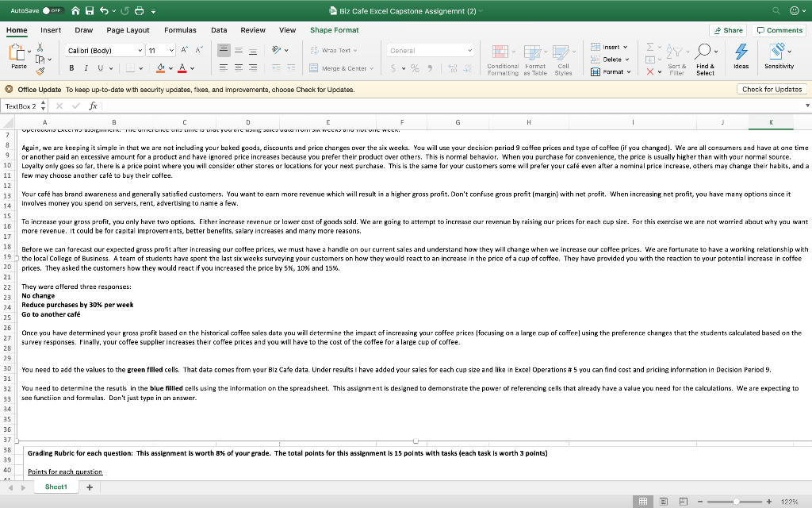
Task: Toggle the AutoSave switch
Action: [52, 10]
